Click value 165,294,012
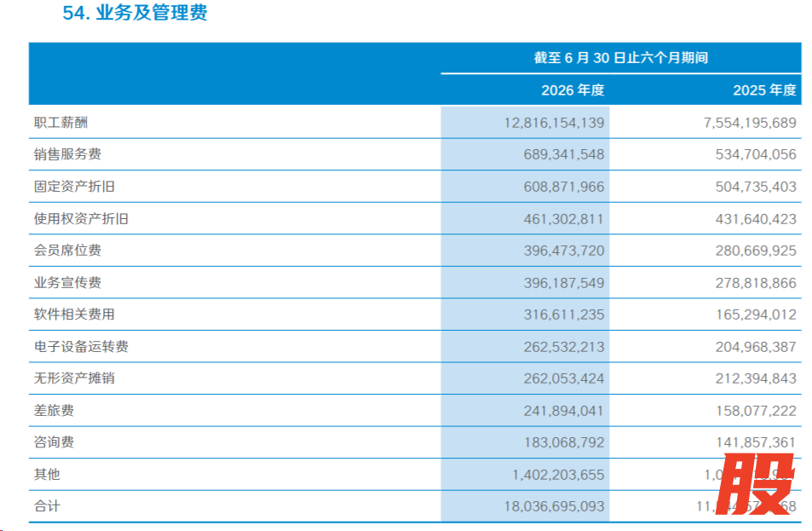 click(x=756, y=315)
